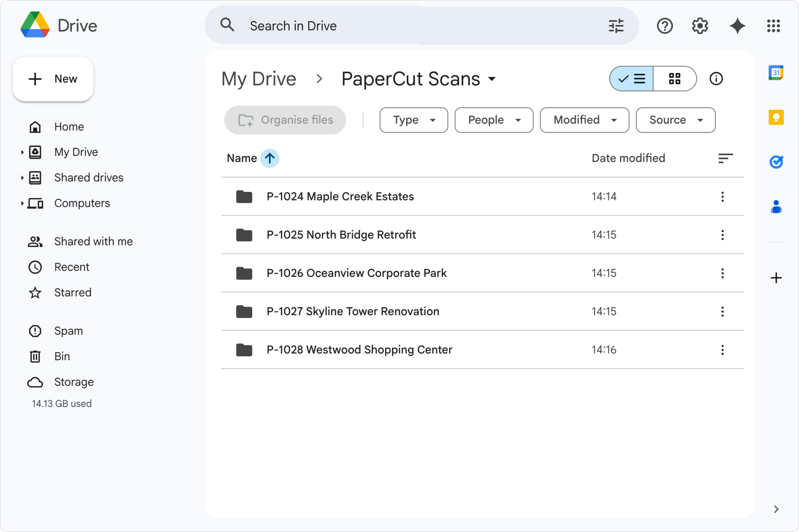
Task: Open Contacts side panel icon
Action: tap(776, 207)
